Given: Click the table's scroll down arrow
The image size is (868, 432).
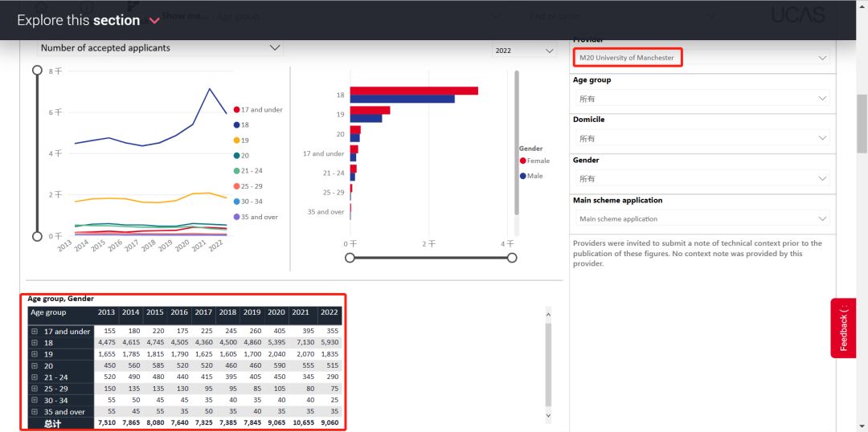Looking at the screenshot, I should click(x=548, y=416).
